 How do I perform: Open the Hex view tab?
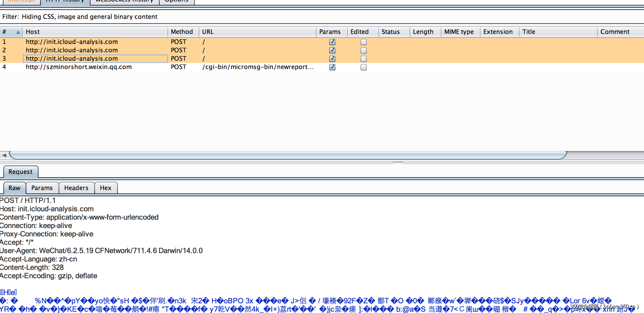point(106,188)
